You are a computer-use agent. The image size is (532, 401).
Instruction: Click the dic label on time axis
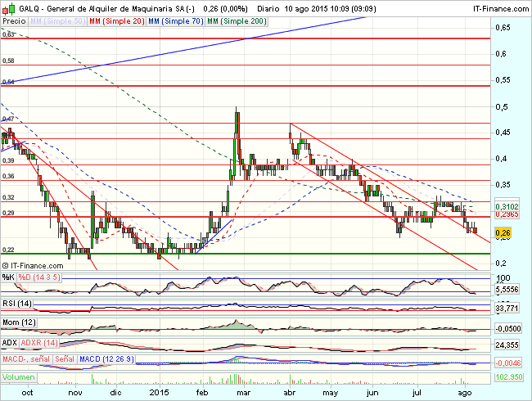[x=116, y=393]
